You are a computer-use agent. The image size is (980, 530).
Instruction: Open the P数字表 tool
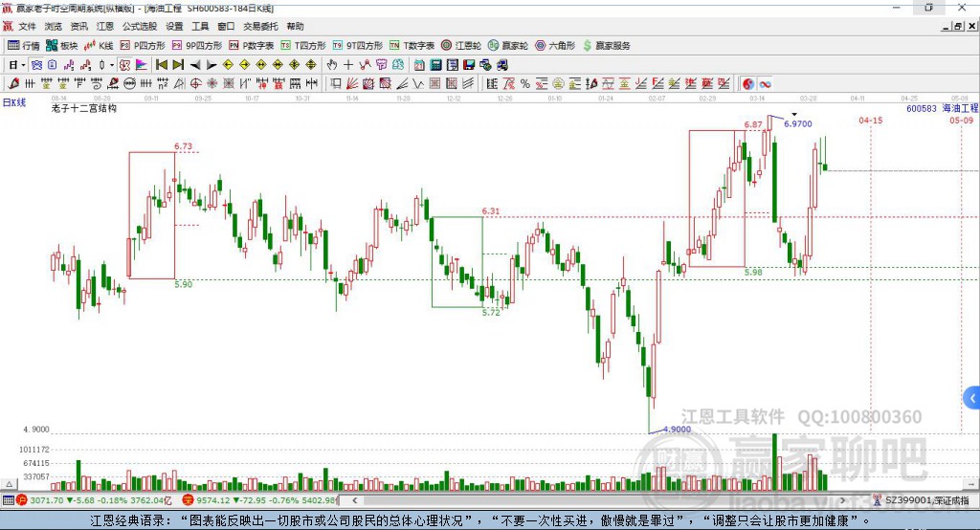tap(252, 46)
